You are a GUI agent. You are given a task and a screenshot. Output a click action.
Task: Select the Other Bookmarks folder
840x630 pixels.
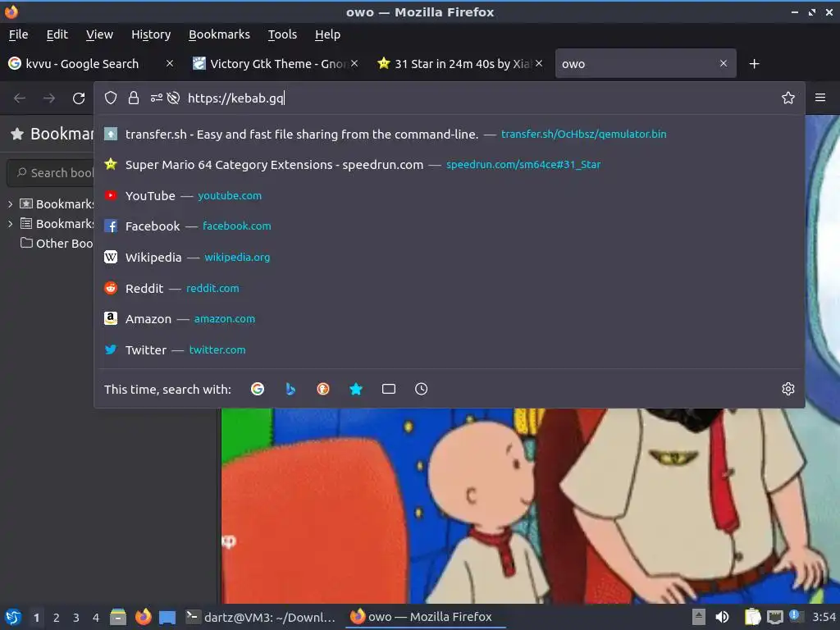(x=57, y=243)
